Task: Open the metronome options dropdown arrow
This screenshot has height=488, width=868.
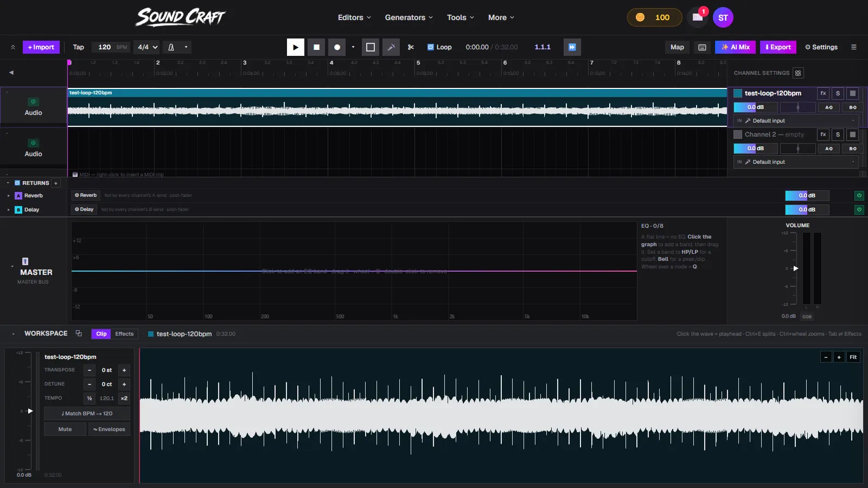Action: coord(186,47)
